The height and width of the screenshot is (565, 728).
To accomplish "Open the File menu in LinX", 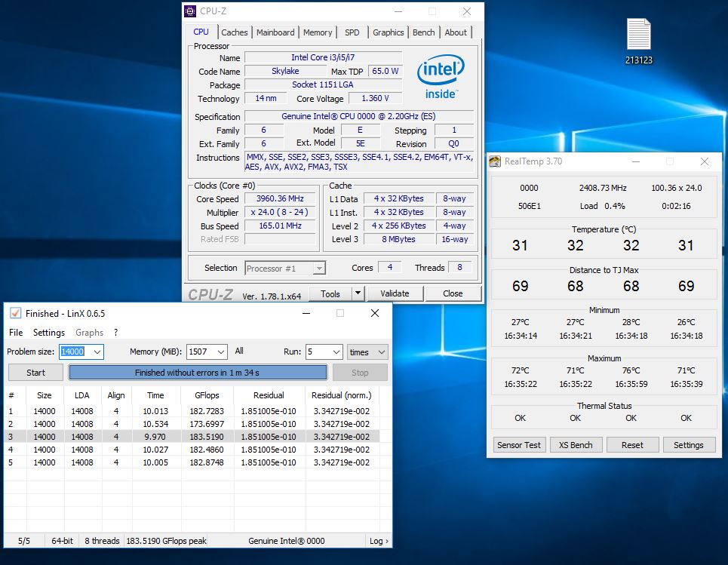I will pyautogui.click(x=16, y=333).
